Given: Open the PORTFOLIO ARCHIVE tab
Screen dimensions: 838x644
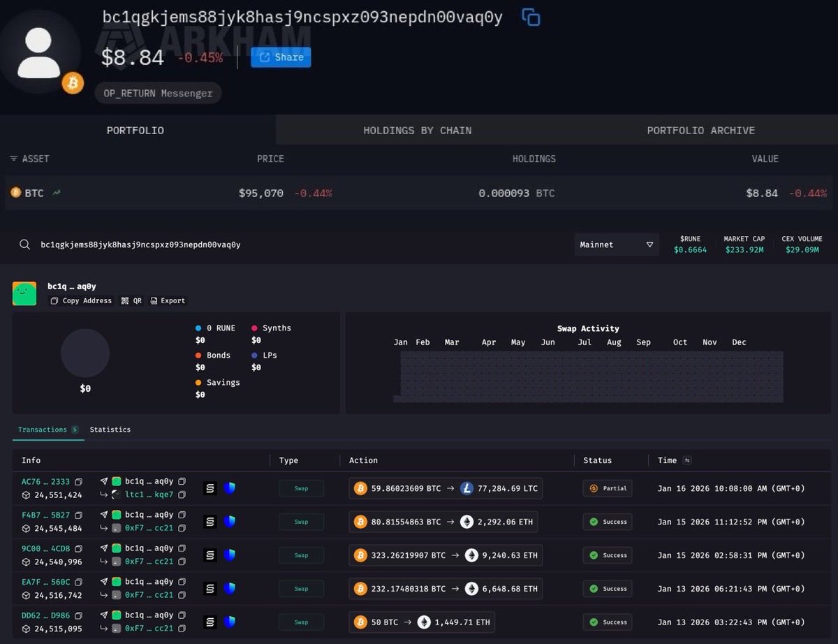Looking at the screenshot, I should point(700,131).
